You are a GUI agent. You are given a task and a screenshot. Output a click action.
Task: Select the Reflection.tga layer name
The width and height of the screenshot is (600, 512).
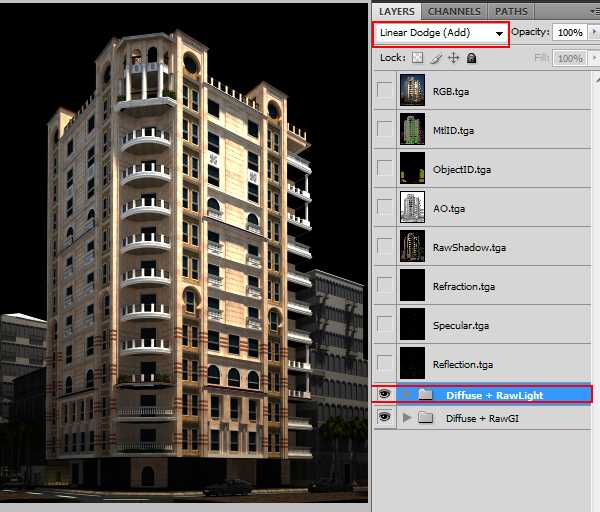(x=463, y=365)
